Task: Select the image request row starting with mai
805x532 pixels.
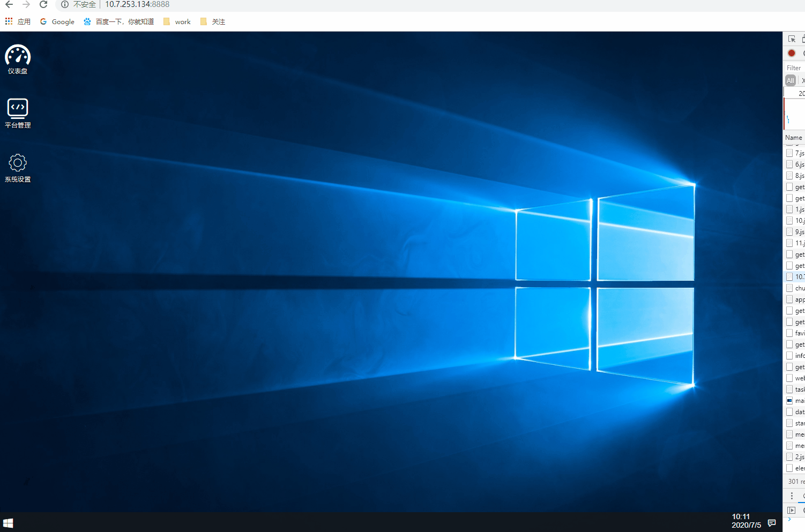Action: point(795,401)
